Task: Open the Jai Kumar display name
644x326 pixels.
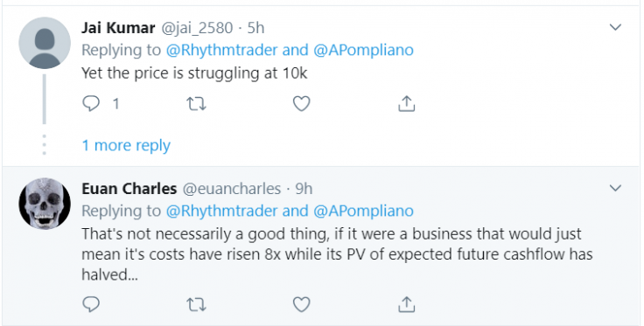Action: (118, 28)
